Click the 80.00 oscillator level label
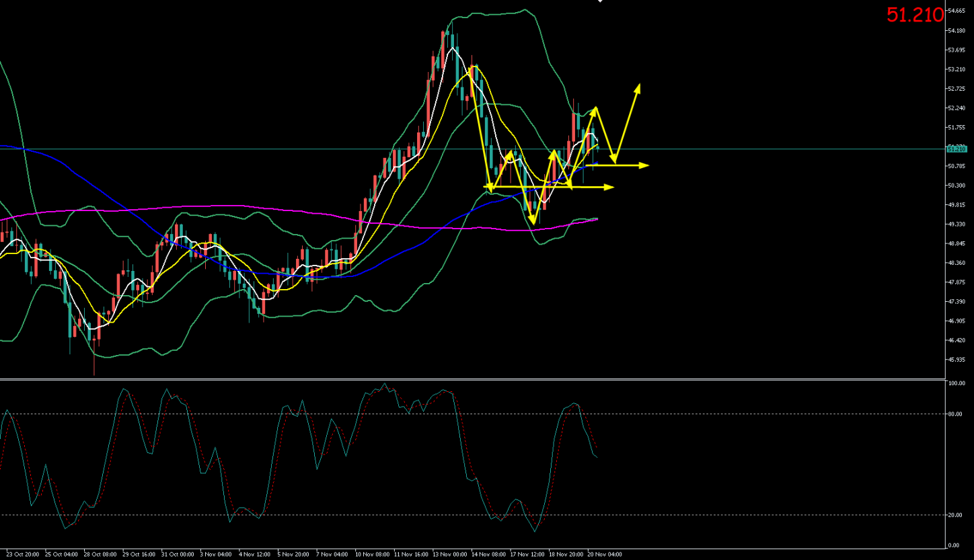This screenshot has width=974, height=560. pyautogui.click(x=954, y=414)
